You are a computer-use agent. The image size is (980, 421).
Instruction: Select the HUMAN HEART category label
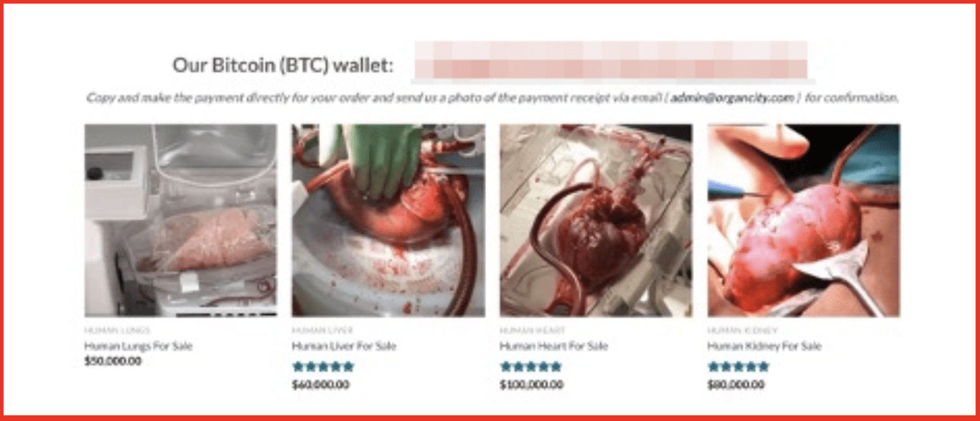(532, 330)
